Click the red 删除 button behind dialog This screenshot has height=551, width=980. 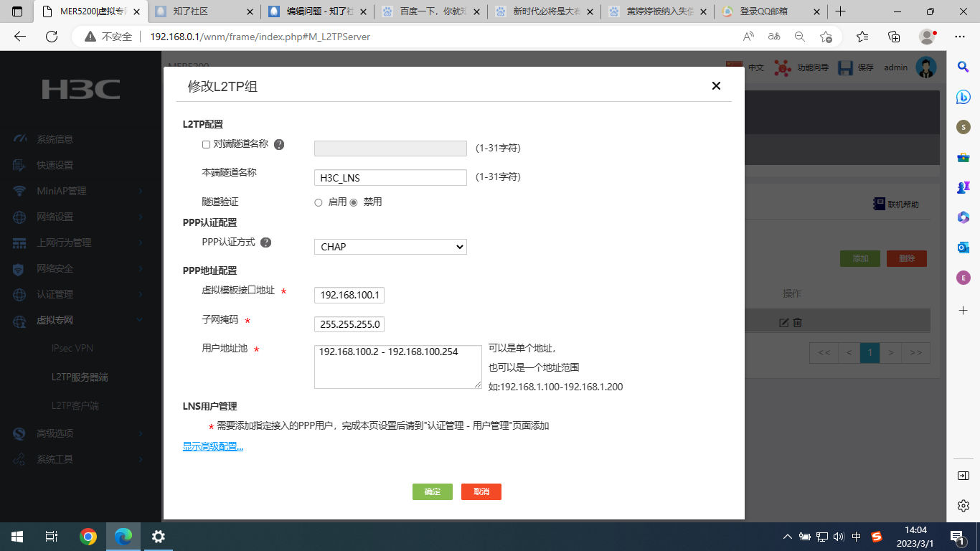(x=907, y=258)
